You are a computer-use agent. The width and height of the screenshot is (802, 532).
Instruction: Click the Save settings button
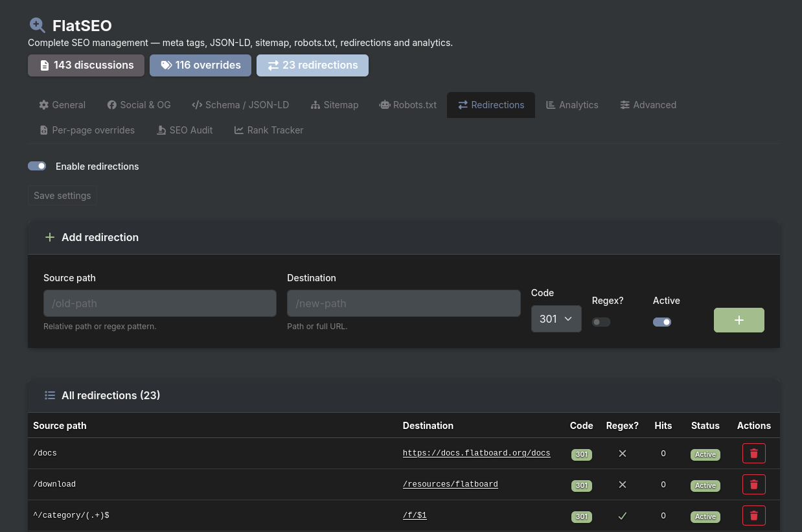pos(62,196)
